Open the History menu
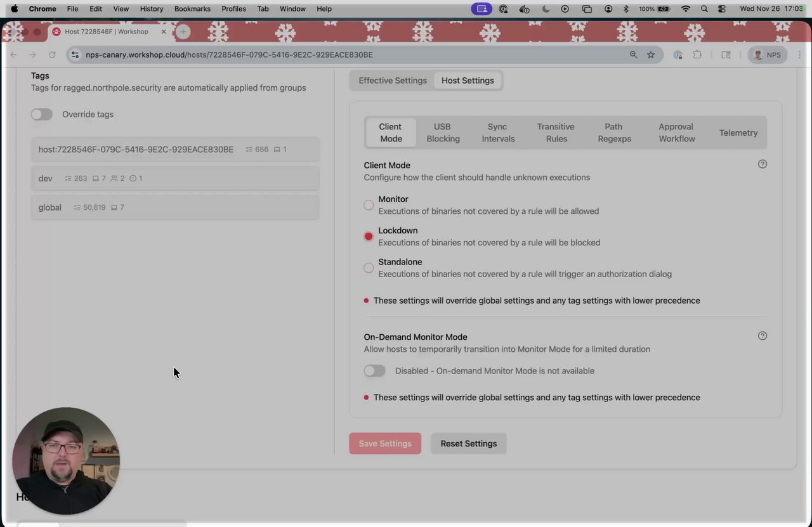This screenshot has width=812, height=527. tap(151, 9)
